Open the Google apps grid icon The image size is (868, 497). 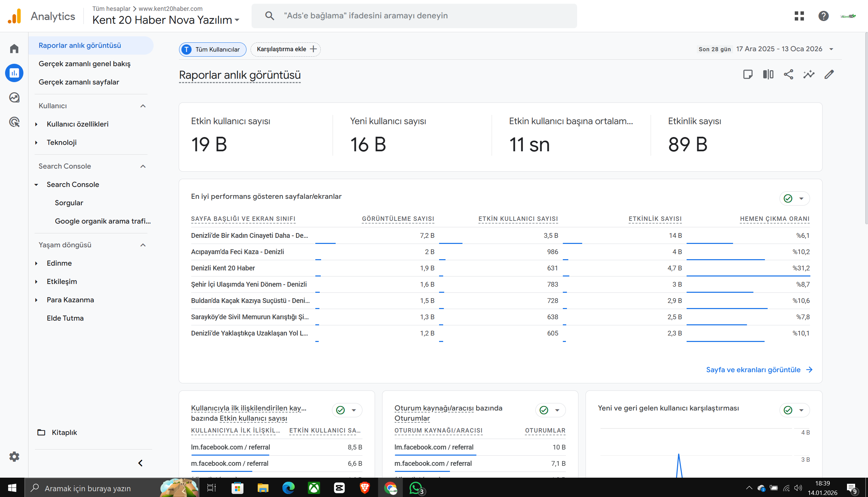click(x=799, y=16)
